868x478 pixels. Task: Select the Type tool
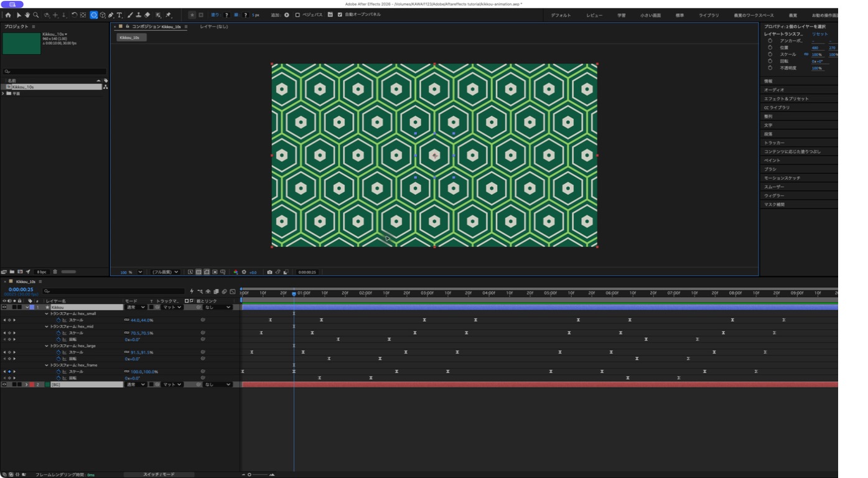[119, 15]
